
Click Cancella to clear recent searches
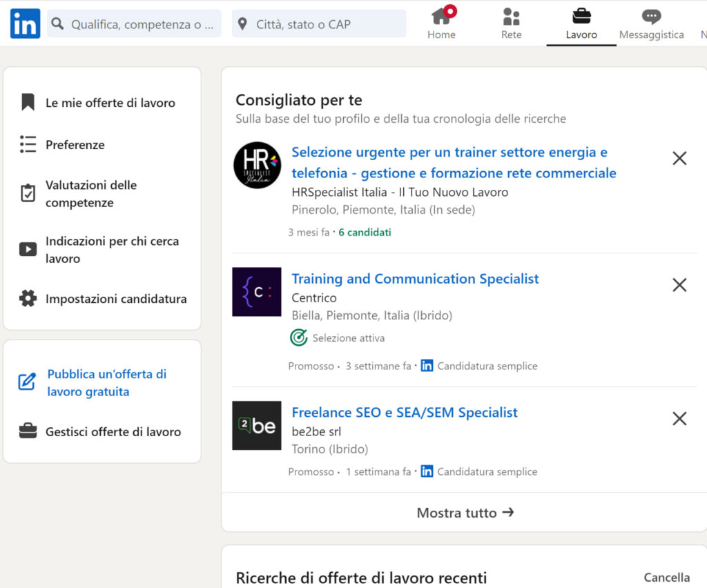666,577
